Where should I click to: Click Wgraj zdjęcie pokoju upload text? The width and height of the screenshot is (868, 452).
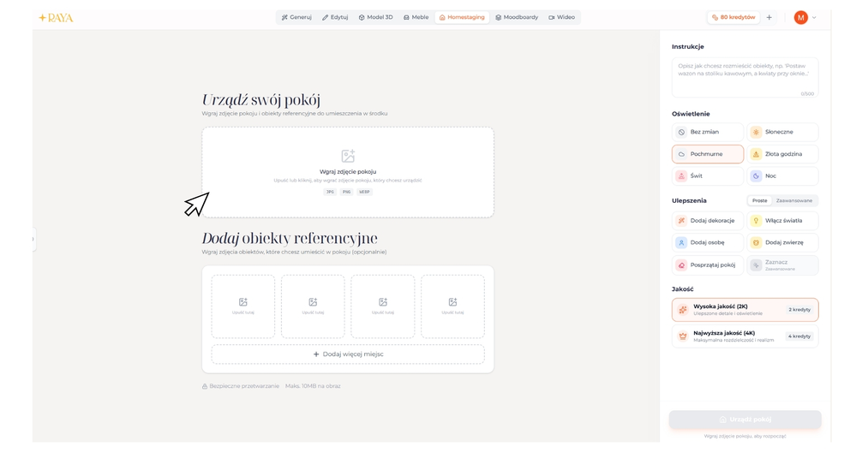pyautogui.click(x=348, y=172)
